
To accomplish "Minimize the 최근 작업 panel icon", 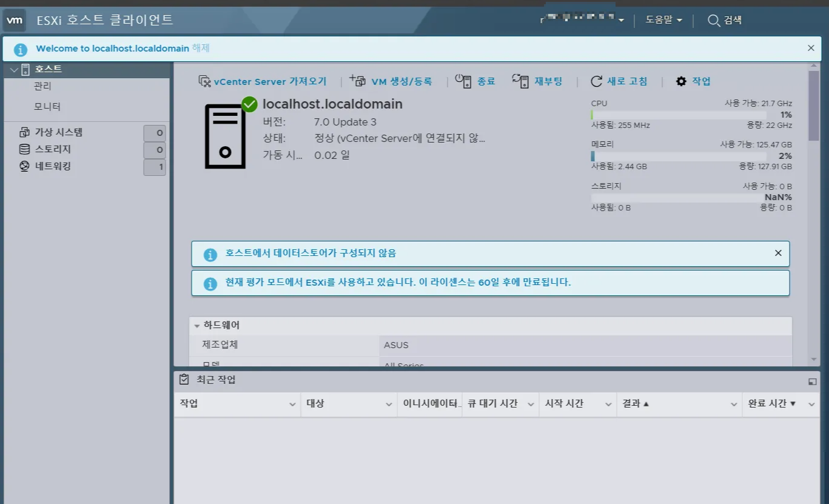I will [x=813, y=381].
